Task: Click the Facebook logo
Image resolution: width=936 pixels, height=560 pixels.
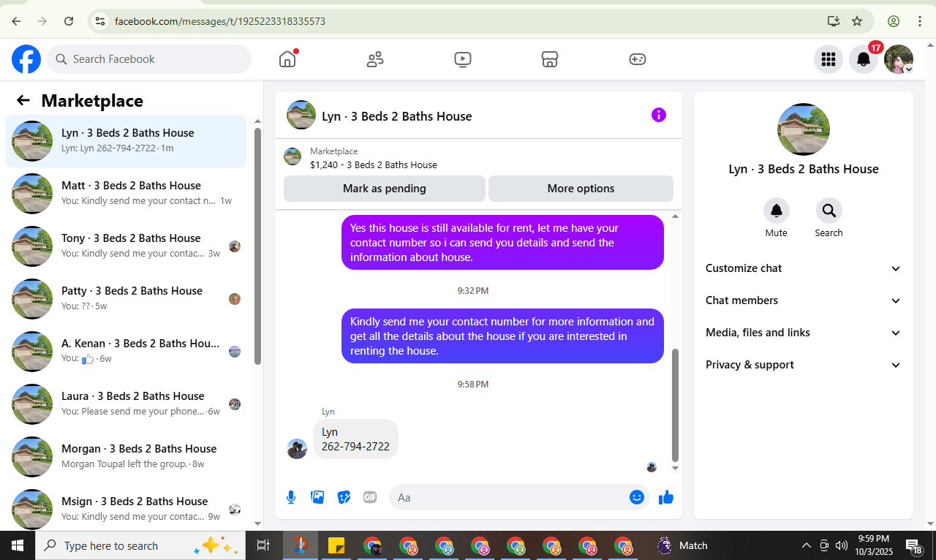Action: pos(26,59)
